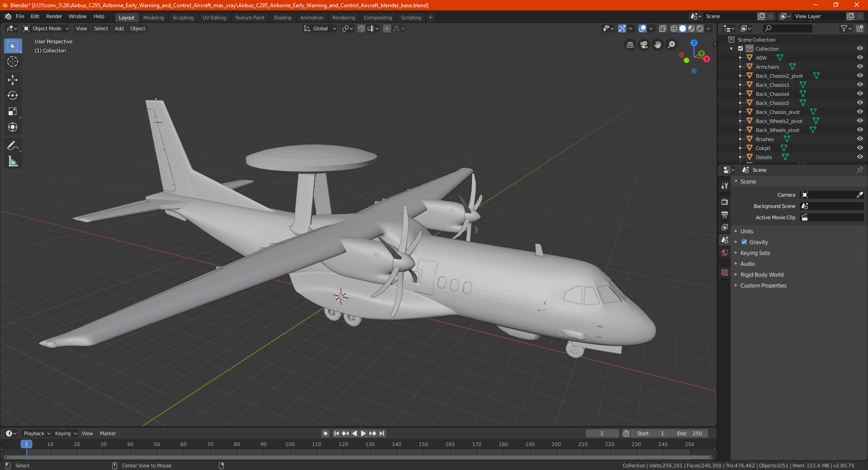
Task: Switch to the Modeling workspace tab
Action: (x=154, y=18)
